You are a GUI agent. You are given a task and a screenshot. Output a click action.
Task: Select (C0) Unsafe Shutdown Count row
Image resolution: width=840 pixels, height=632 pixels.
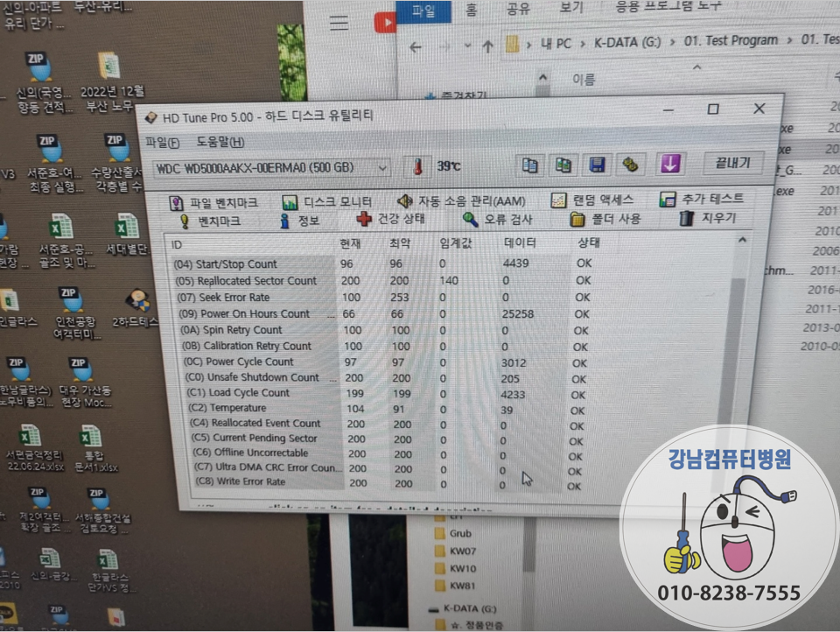point(386,378)
